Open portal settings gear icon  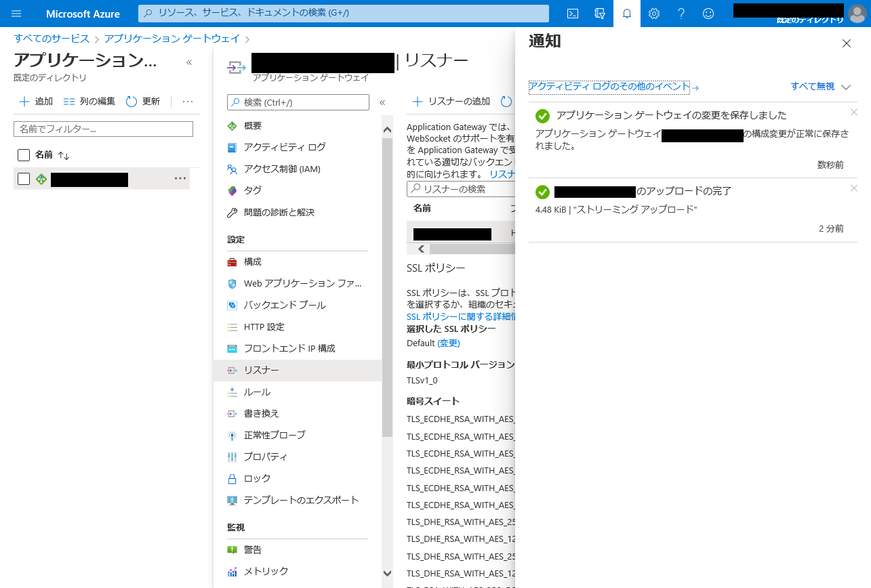coord(654,14)
